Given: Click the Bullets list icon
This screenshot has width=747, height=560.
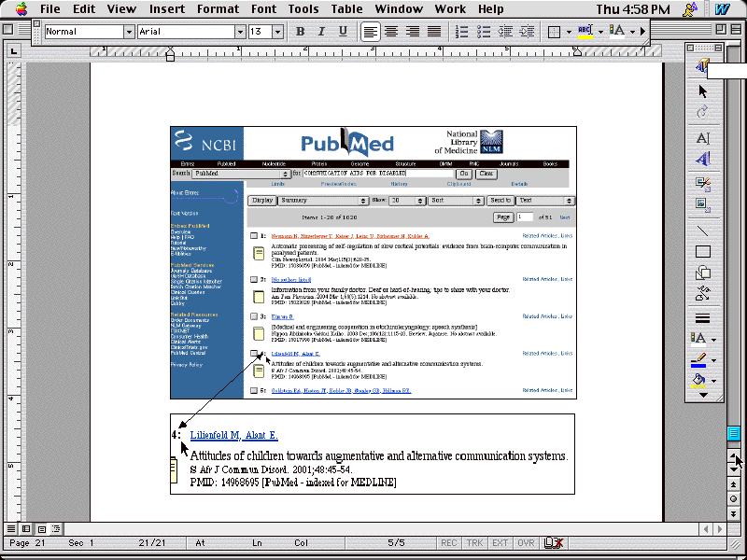Looking at the screenshot, I should coord(483,32).
